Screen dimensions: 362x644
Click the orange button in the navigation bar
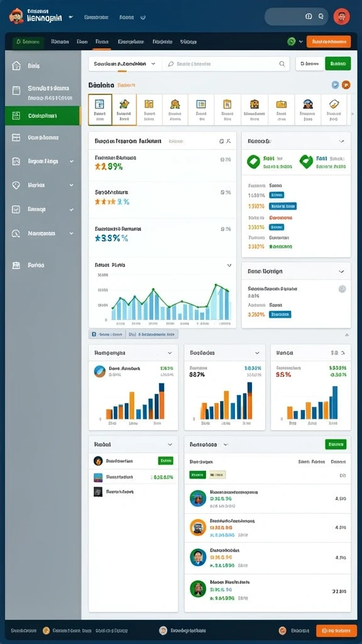click(328, 42)
